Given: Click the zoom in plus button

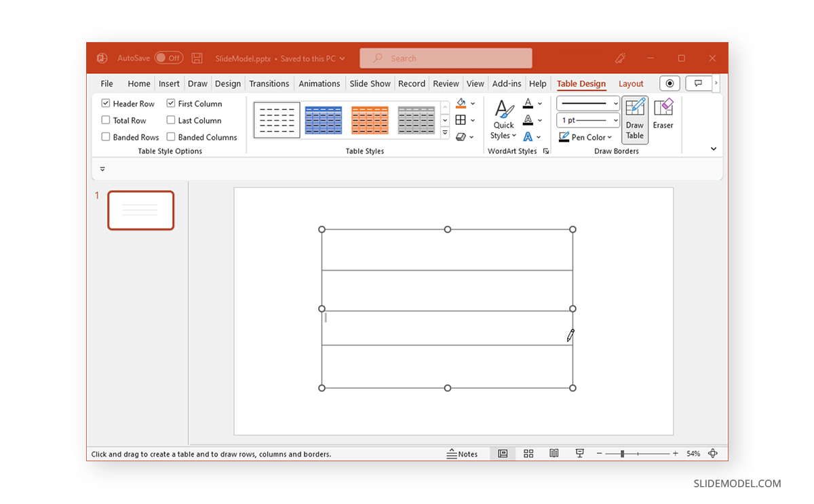Looking at the screenshot, I should pyautogui.click(x=676, y=454).
